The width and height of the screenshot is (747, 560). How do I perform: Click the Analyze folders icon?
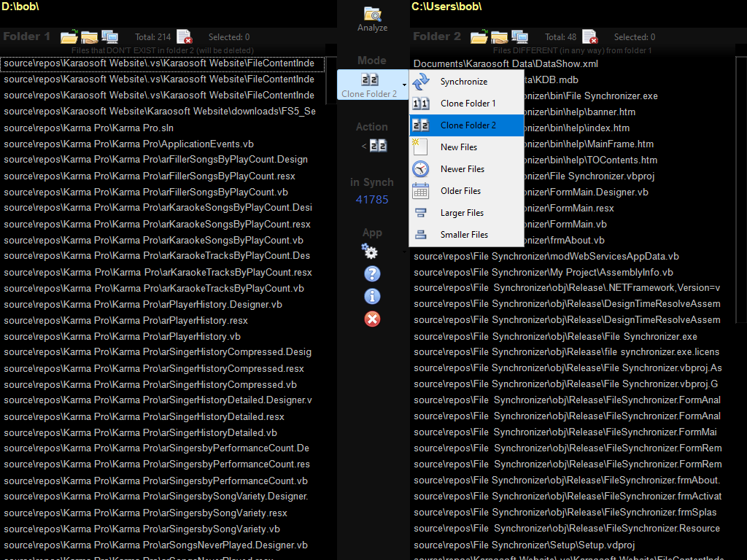(x=372, y=18)
